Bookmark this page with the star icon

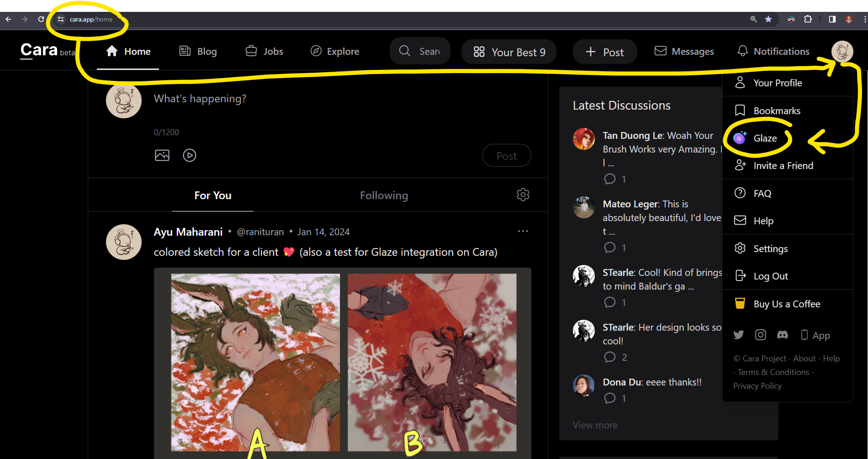(768, 19)
